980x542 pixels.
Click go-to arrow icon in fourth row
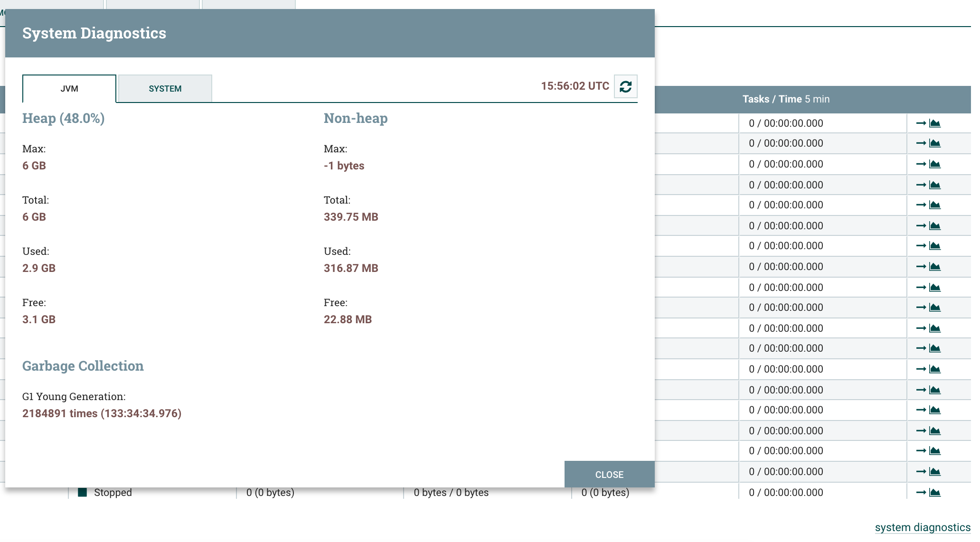coord(921,185)
